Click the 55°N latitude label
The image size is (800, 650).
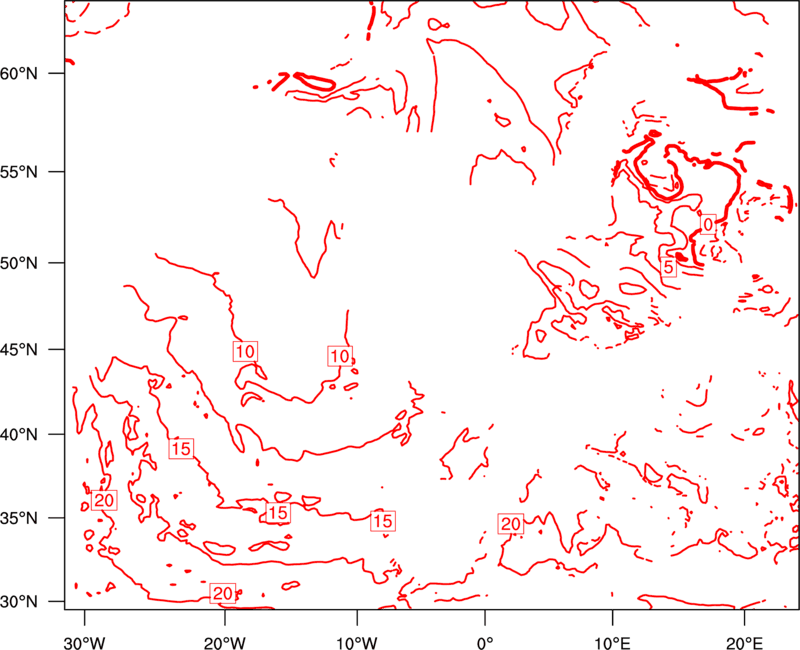19,172
